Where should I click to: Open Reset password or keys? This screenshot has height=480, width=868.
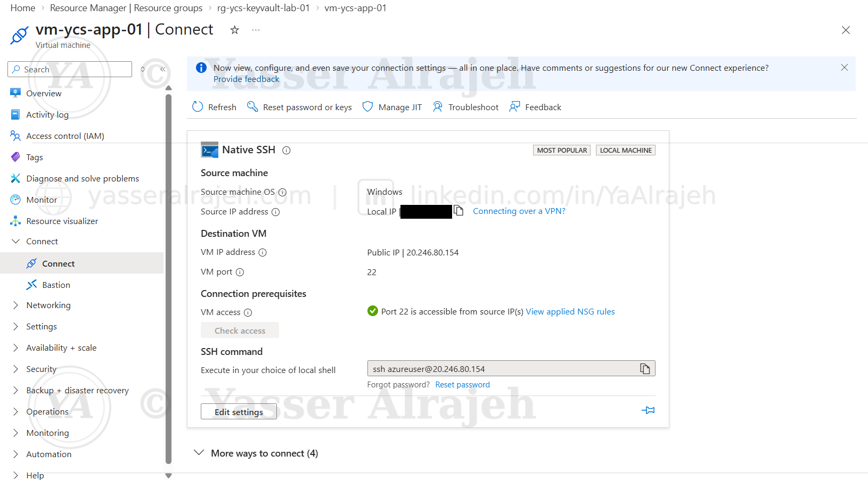click(299, 107)
